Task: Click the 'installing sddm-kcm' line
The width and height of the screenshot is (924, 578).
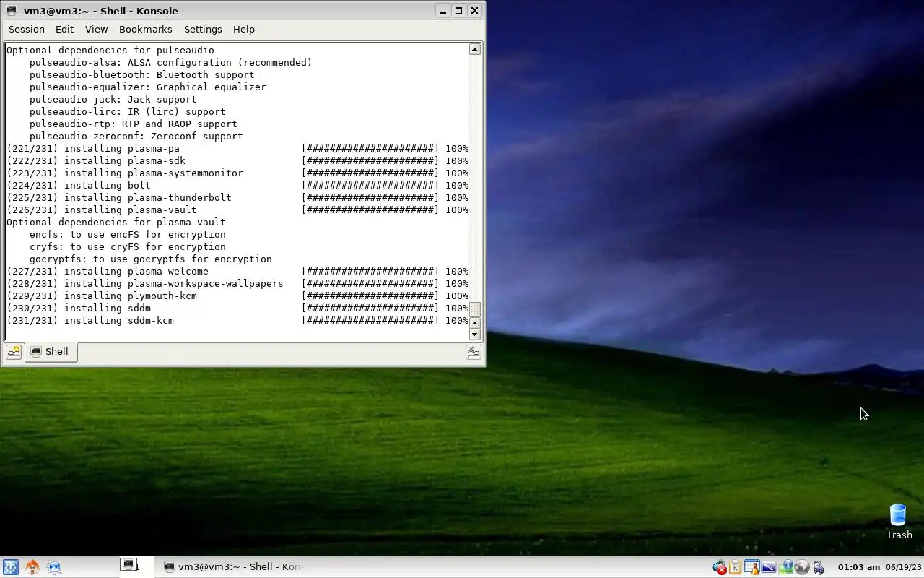Action: click(237, 320)
